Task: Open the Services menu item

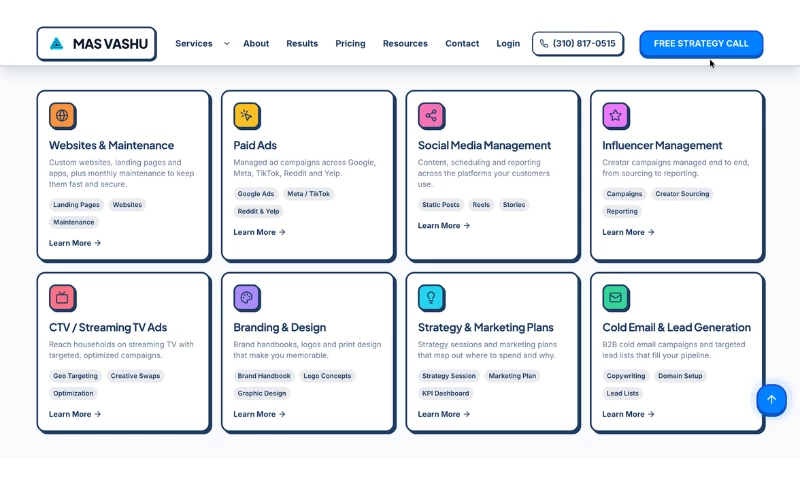Action: [x=194, y=44]
